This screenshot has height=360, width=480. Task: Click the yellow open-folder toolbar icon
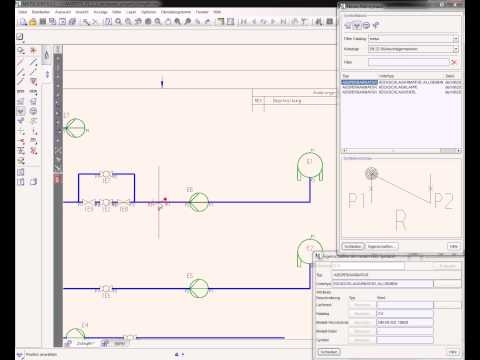33,22
